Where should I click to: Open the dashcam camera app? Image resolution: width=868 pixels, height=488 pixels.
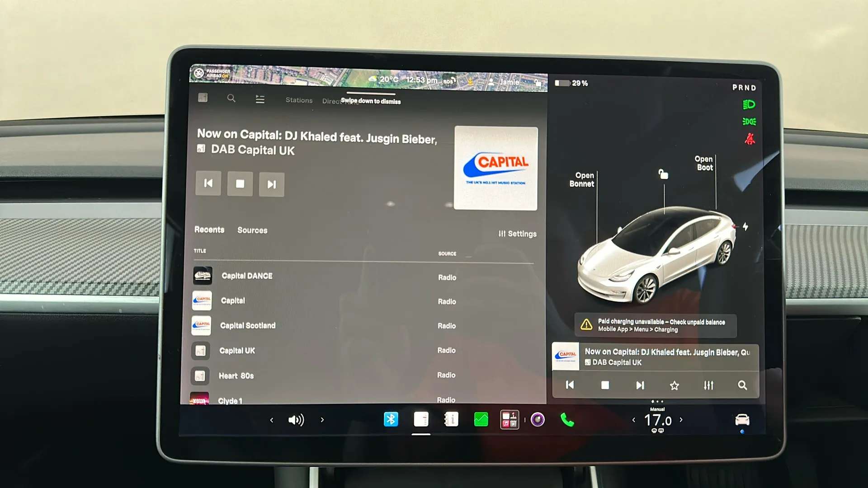click(538, 420)
